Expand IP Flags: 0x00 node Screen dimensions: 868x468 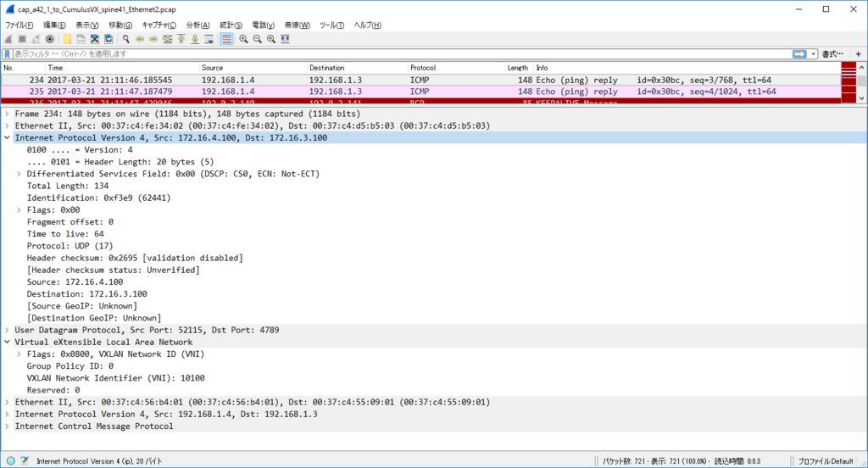click(x=19, y=210)
